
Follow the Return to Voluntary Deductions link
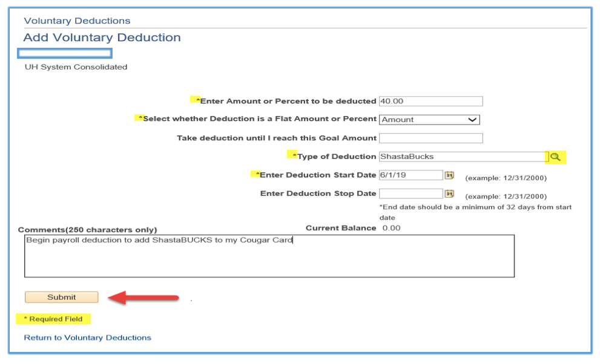pos(87,338)
